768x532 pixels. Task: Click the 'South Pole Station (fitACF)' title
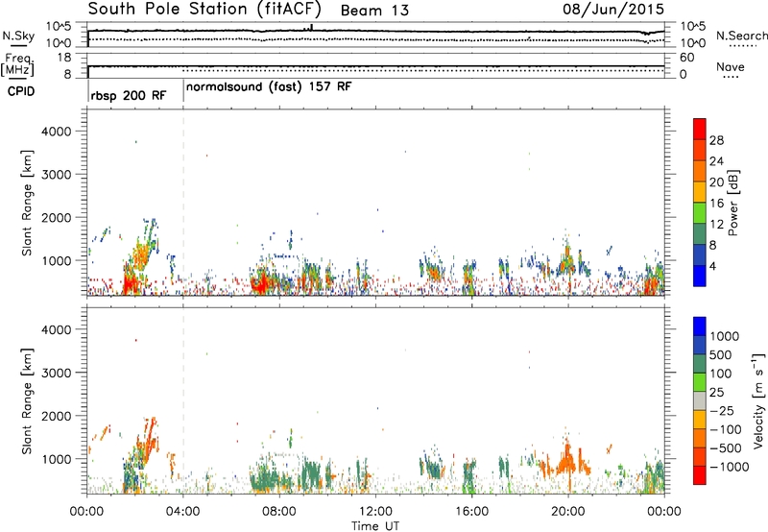[x=204, y=10]
